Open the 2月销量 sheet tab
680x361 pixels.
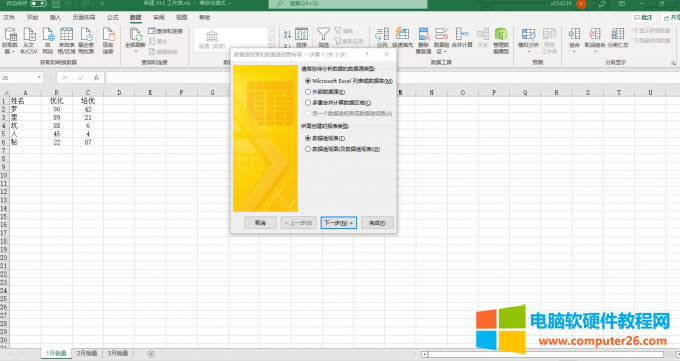pos(87,353)
